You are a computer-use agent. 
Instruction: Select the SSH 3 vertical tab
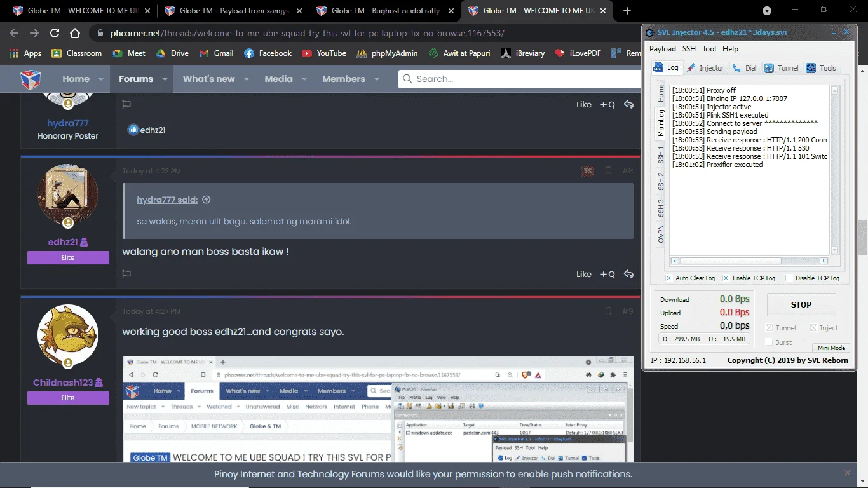pyautogui.click(x=661, y=208)
